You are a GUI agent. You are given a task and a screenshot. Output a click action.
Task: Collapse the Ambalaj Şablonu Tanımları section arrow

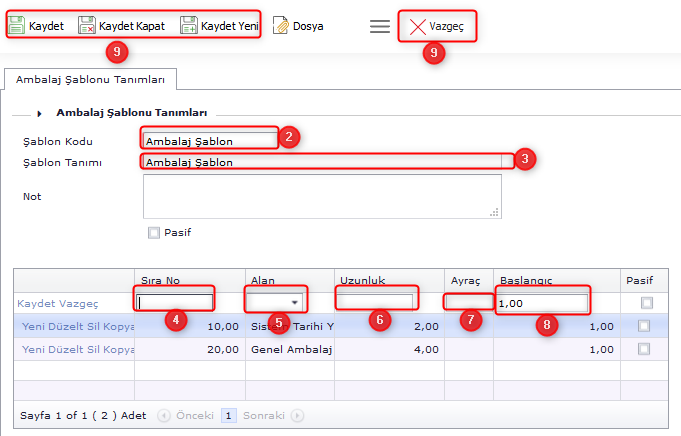point(39,113)
